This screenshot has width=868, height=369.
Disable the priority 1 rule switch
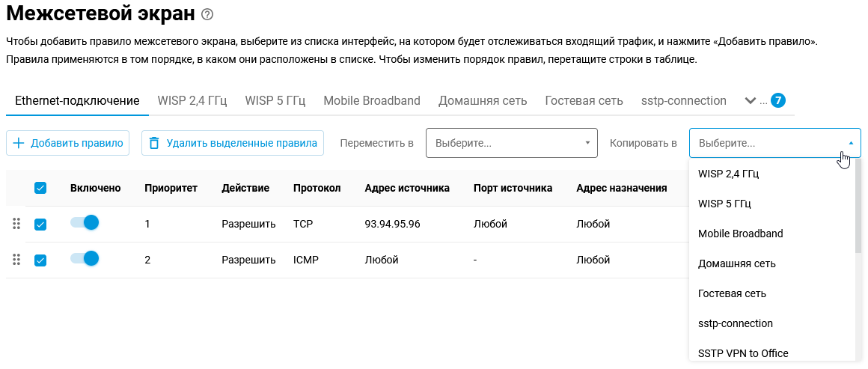point(85,223)
